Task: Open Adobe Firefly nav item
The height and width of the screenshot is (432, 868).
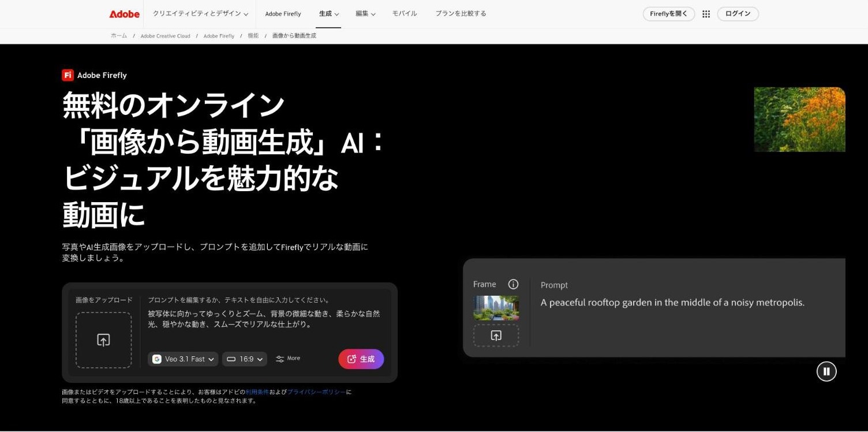Action: click(283, 14)
